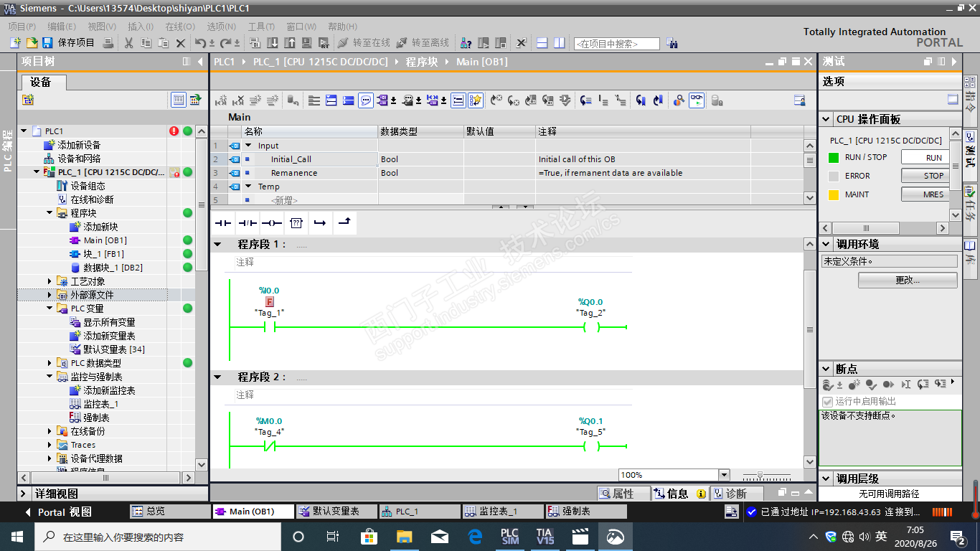This screenshot has width=980, height=551.
Task: Click the open branch arrow instruction
Action: point(321,223)
